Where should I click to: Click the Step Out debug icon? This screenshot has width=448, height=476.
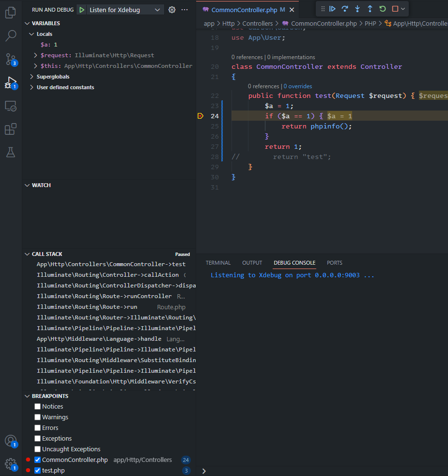(x=370, y=9)
